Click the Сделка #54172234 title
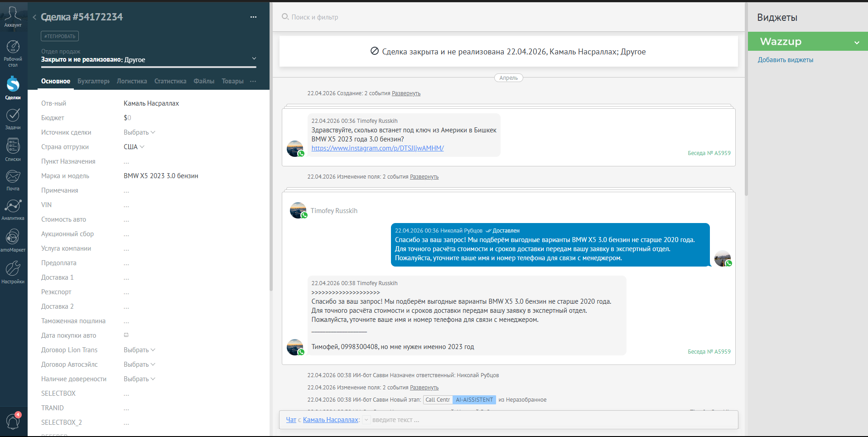 pyautogui.click(x=82, y=17)
